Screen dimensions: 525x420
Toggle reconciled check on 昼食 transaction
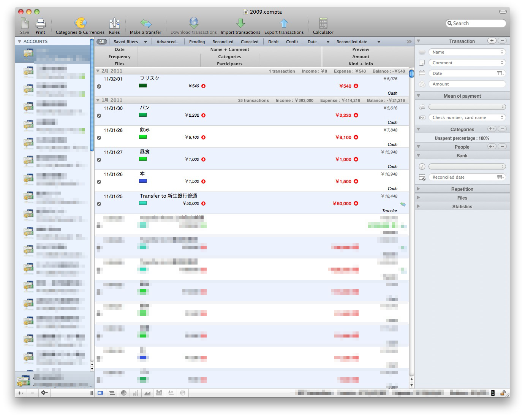(99, 160)
